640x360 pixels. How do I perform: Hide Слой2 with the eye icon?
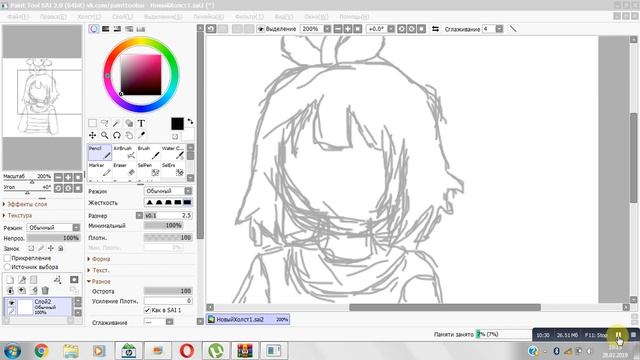(x=11, y=302)
